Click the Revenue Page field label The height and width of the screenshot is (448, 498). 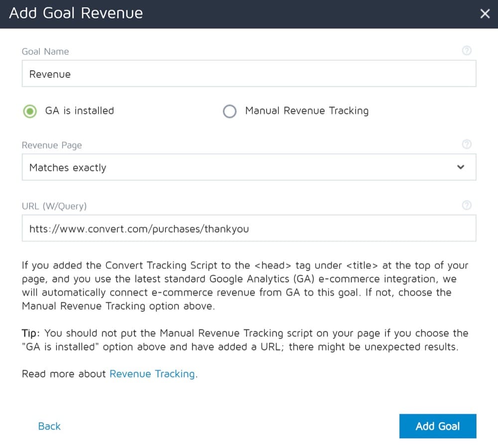52,145
